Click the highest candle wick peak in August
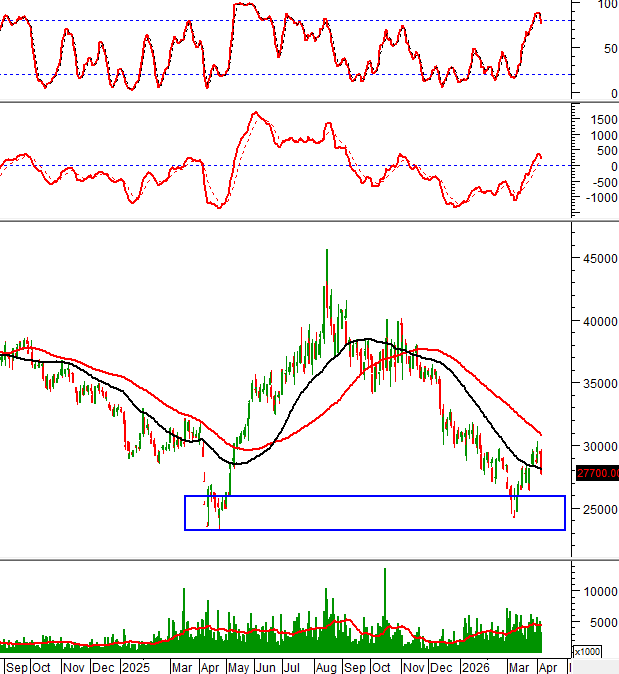Image resolution: width=619 pixels, height=674 pixels. coord(326,251)
